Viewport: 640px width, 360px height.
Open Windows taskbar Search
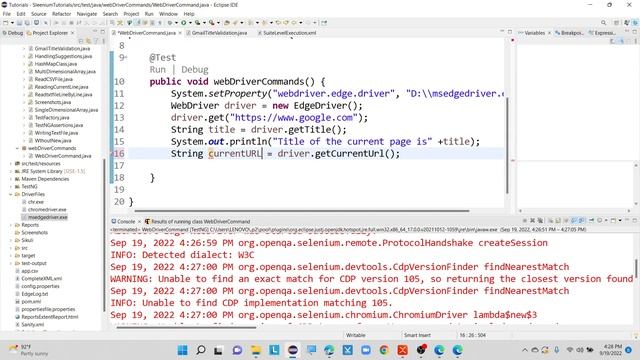(201, 350)
